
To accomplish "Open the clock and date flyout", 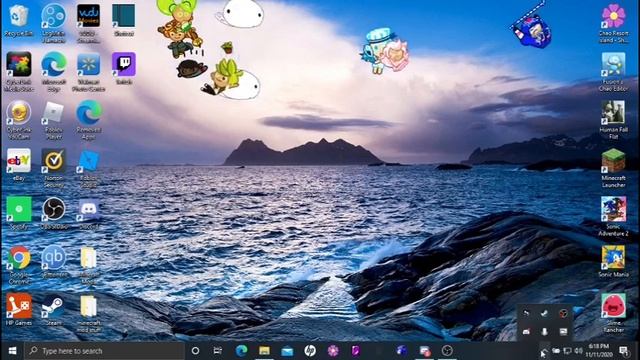I will tap(599, 351).
